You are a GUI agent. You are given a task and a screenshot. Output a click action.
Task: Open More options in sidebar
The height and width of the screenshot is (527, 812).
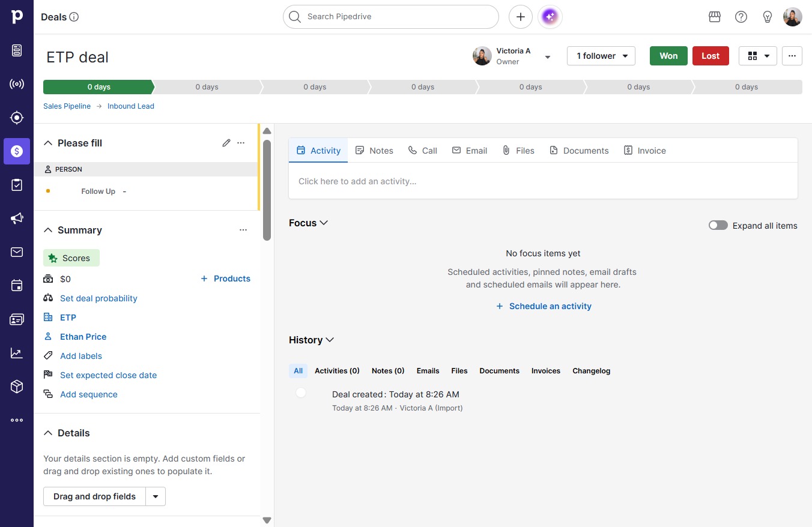click(17, 420)
